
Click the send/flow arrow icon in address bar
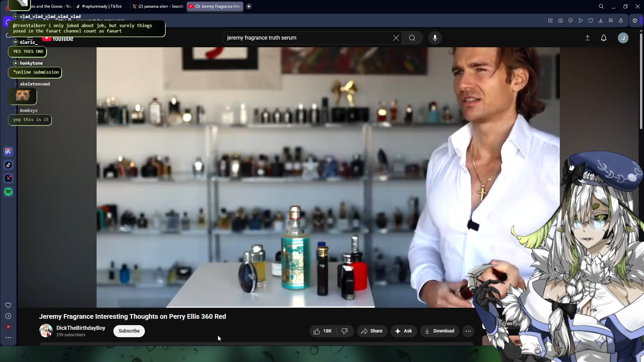(x=581, y=20)
